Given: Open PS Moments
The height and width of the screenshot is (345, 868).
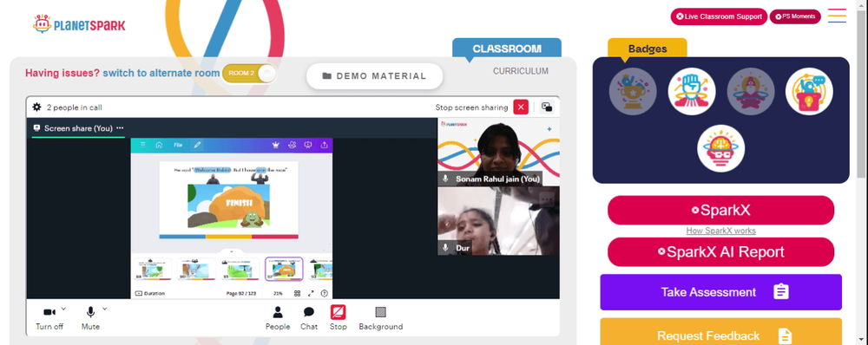Looking at the screenshot, I should coord(795,16).
